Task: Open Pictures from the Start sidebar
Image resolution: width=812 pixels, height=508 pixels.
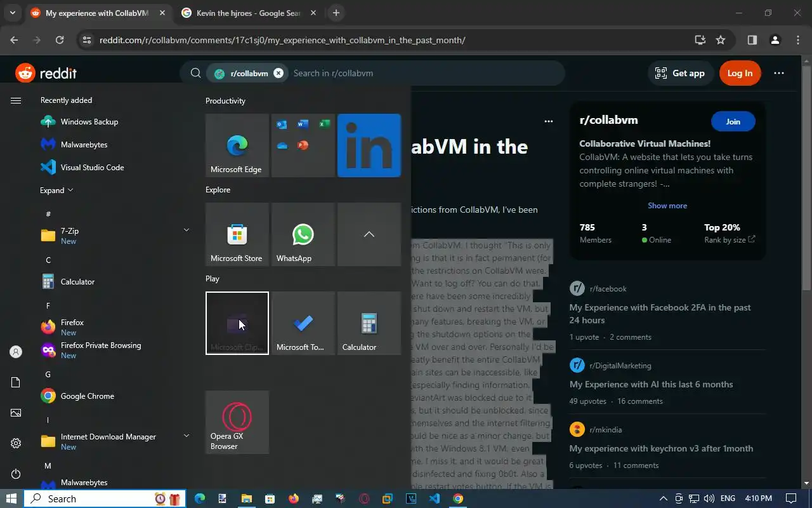Action: (x=16, y=413)
